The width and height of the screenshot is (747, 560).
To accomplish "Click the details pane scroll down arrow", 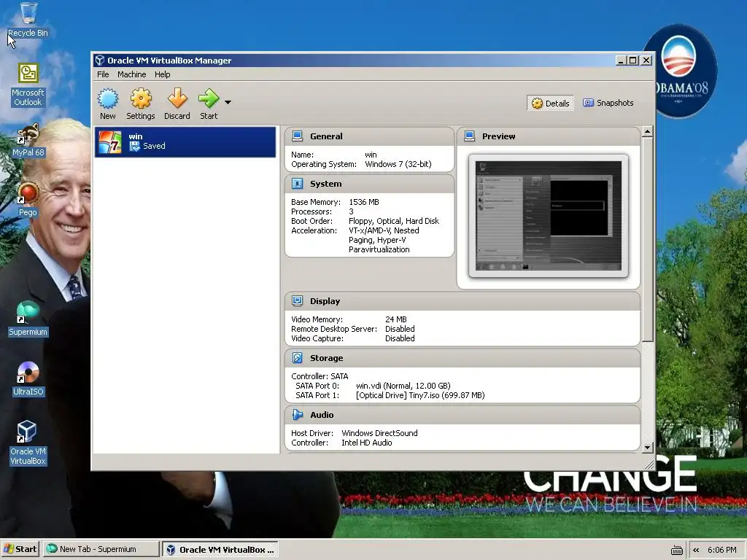I will [647, 447].
